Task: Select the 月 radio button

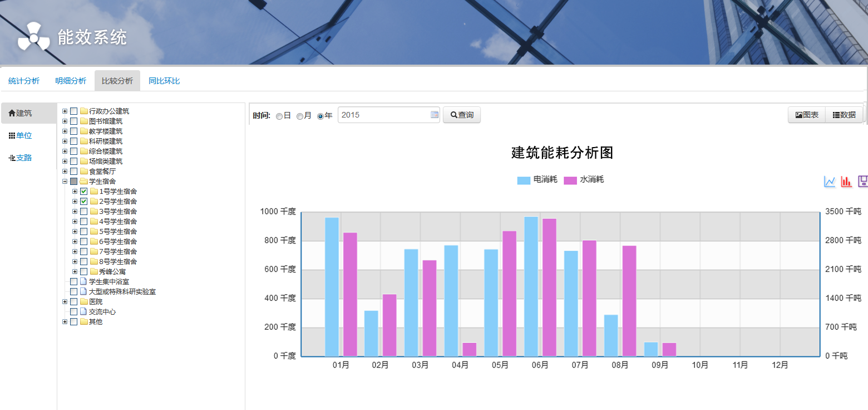Action: (300, 116)
